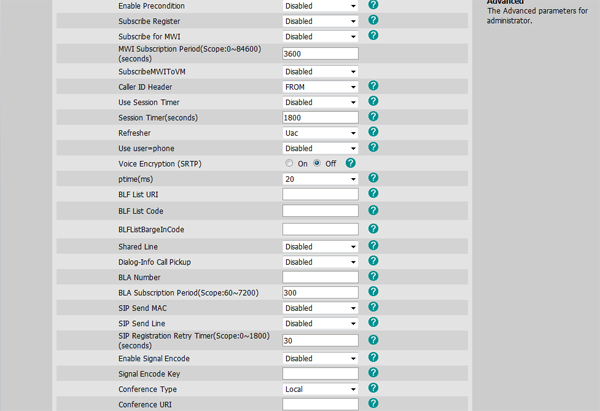Select BLA Subscription Period field 300
The width and height of the screenshot is (600, 411).
click(x=320, y=292)
